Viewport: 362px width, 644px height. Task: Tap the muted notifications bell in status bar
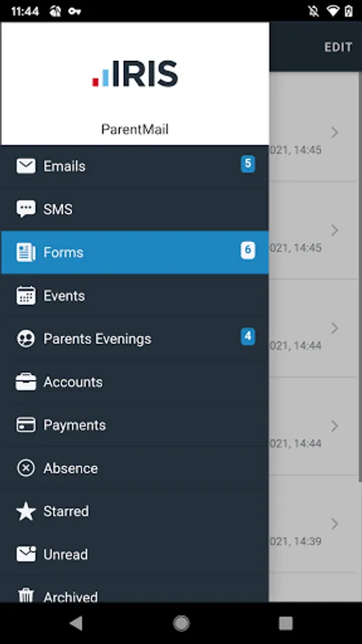pyautogui.click(x=313, y=11)
